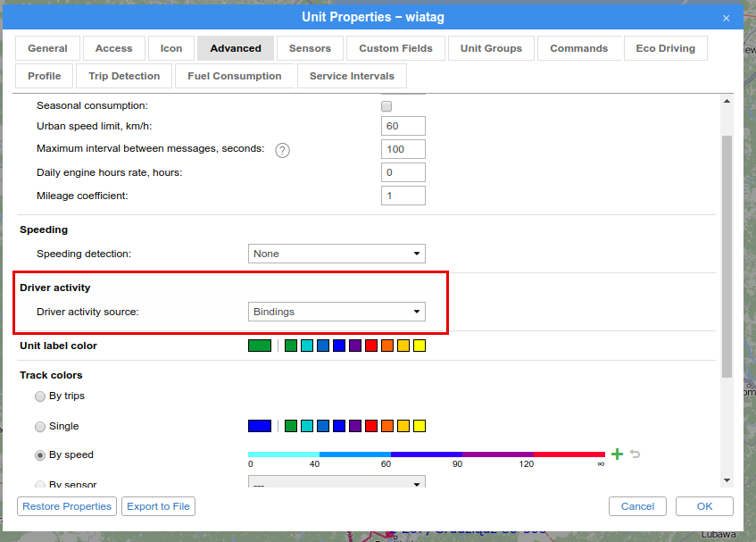This screenshot has width=756, height=542.
Task: Open the Fuel Consumption tab
Action: click(x=234, y=76)
